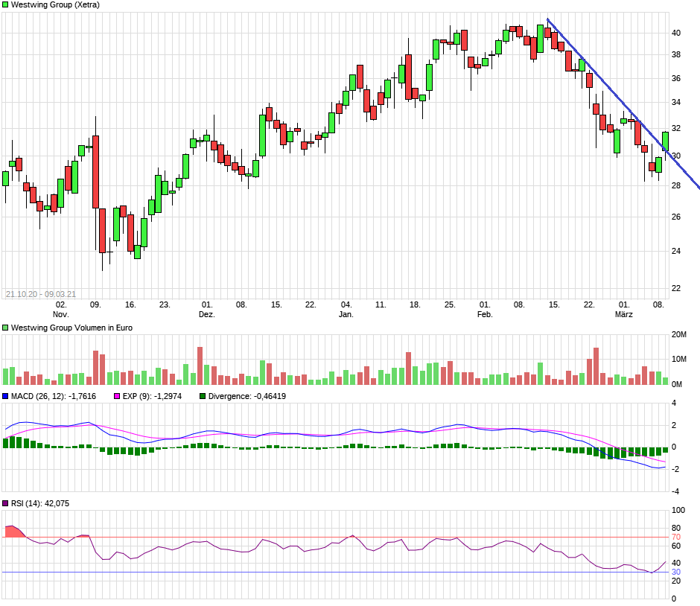The height and width of the screenshot is (606, 700).
Task: Click the last green candlestick on the right
Action: (x=665, y=141)
